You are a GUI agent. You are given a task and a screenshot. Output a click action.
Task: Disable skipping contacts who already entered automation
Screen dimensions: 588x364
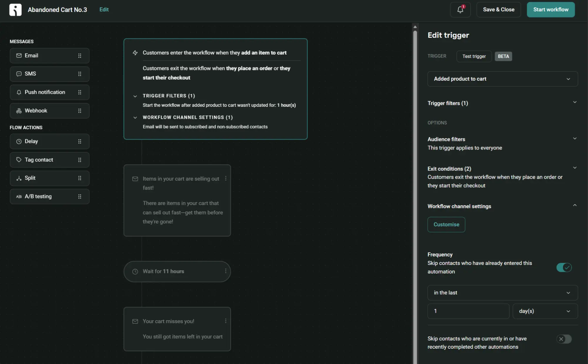[x=564, y=268]
